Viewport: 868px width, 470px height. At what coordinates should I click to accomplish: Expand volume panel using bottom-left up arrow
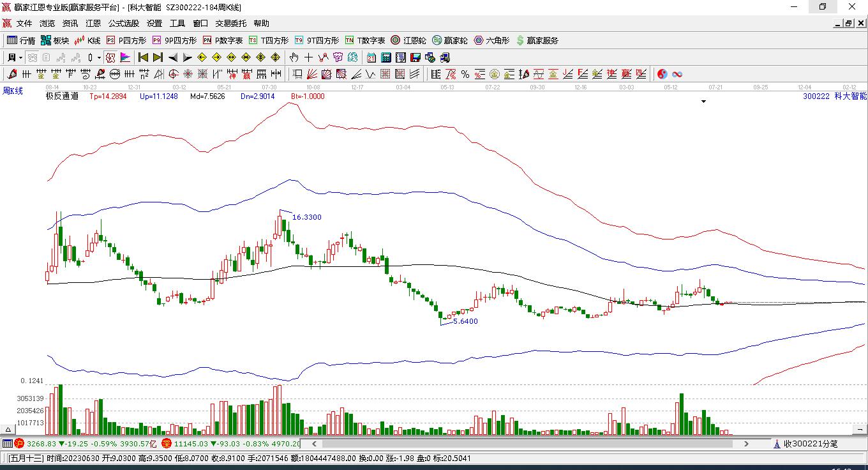click(8, 430)
